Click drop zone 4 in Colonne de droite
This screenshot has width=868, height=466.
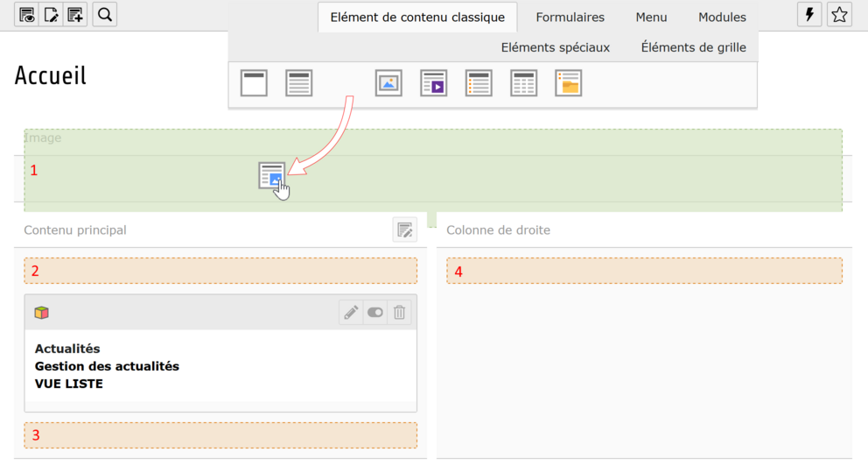pos(644,272)
